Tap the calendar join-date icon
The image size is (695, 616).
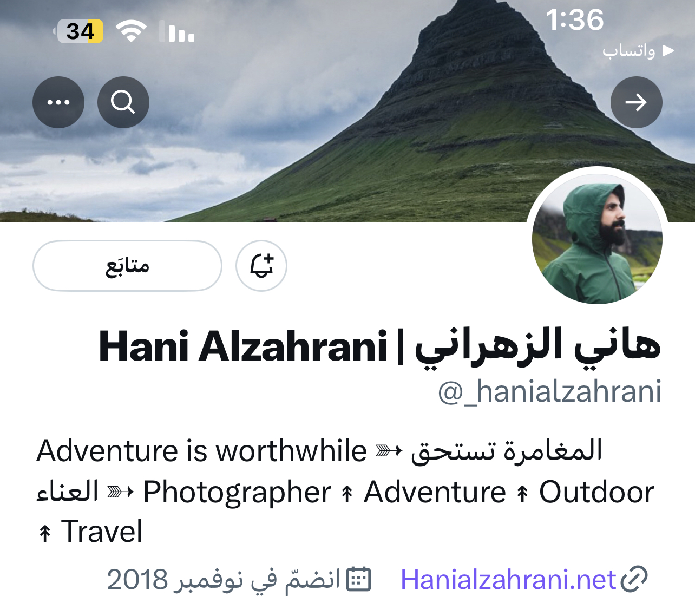[x=358, y=579]
